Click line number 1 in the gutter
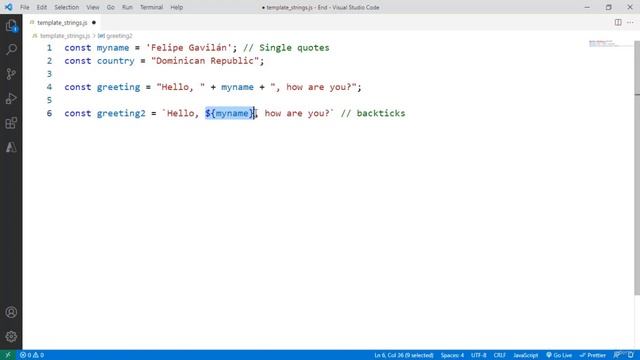Image resolution: width=640 pixels, height=360 pixels. tap(49, 48)
